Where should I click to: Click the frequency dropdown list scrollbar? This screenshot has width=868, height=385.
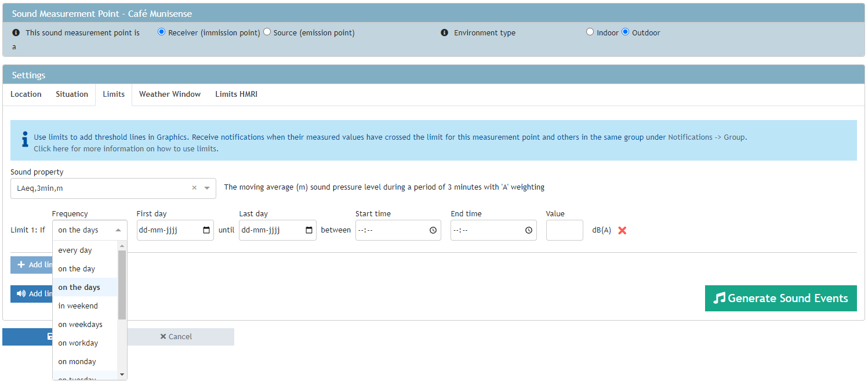coord(122,284)
